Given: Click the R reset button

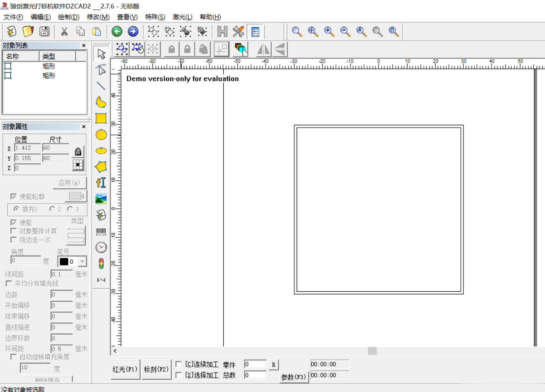Looking at the screenshot, I should (x=273, y=365).
